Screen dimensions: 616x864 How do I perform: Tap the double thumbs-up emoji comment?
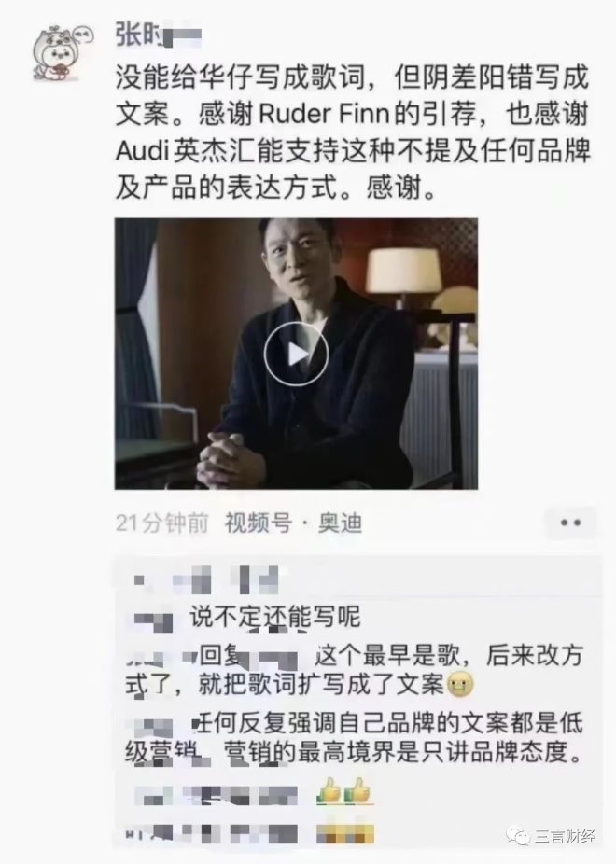343,793
